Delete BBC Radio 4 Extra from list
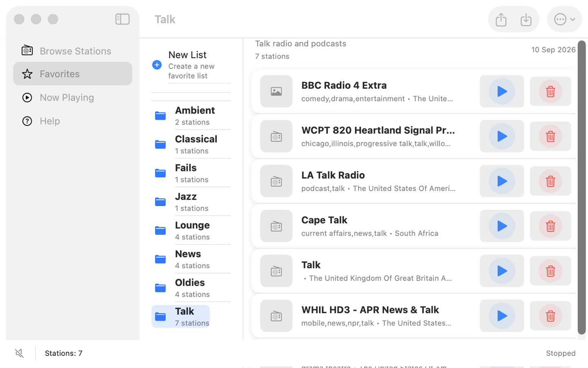 click(550, 91)
